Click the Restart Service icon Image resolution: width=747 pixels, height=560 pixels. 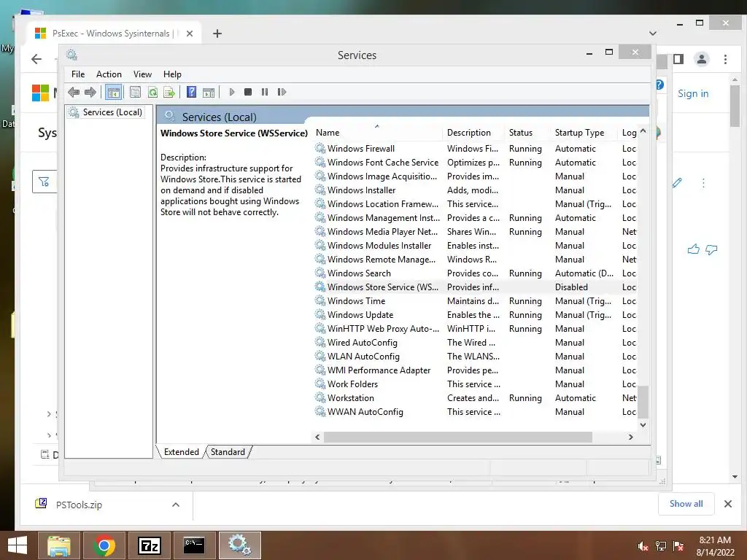pos(282,92)
